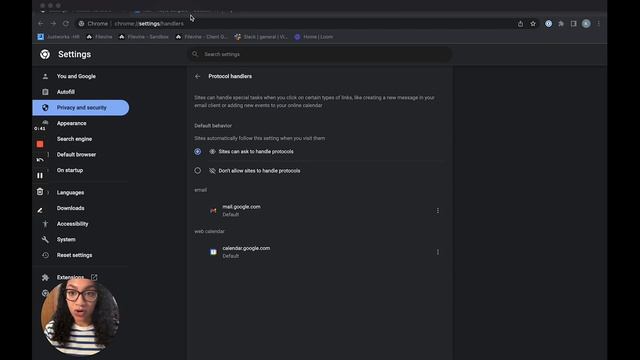The image size is (640, 360).
Task: Open the Home | Loom bookmark
Action: tap(313, 37)
